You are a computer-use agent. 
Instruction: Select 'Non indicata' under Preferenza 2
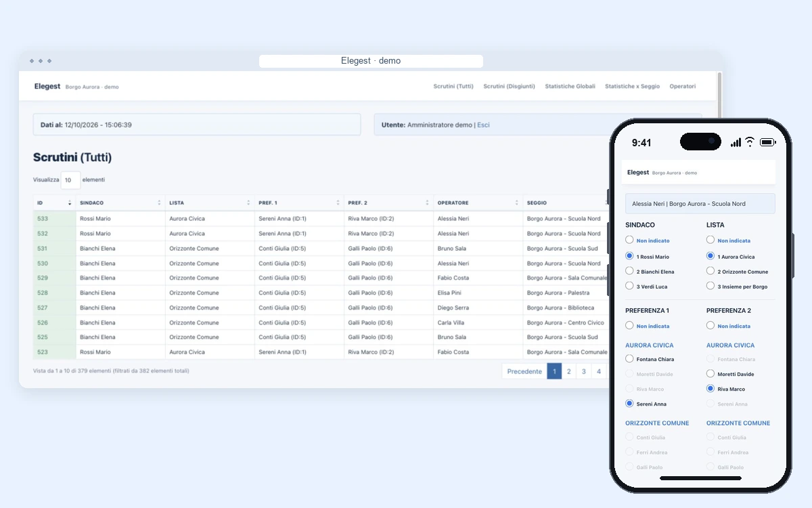point(710,325)
